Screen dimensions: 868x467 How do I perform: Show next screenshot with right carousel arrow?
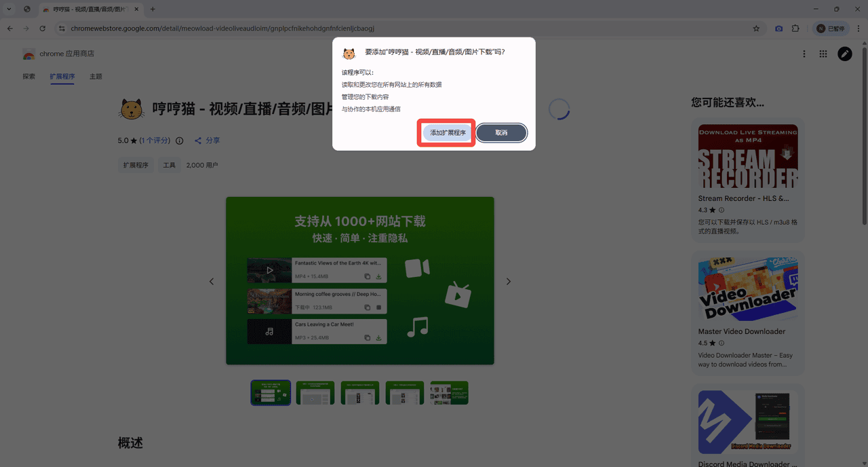point(509,281)
